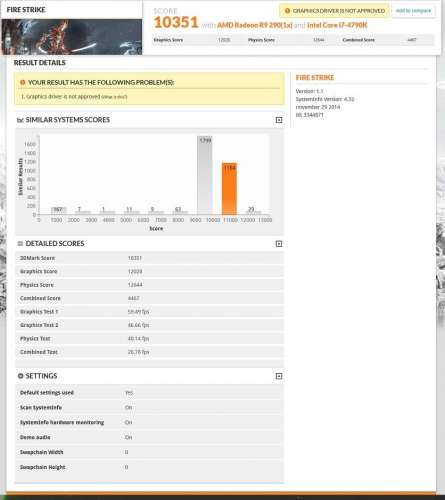
Task: Click the tall grey 9000 chart bar
Action: (x=204, y=175)
